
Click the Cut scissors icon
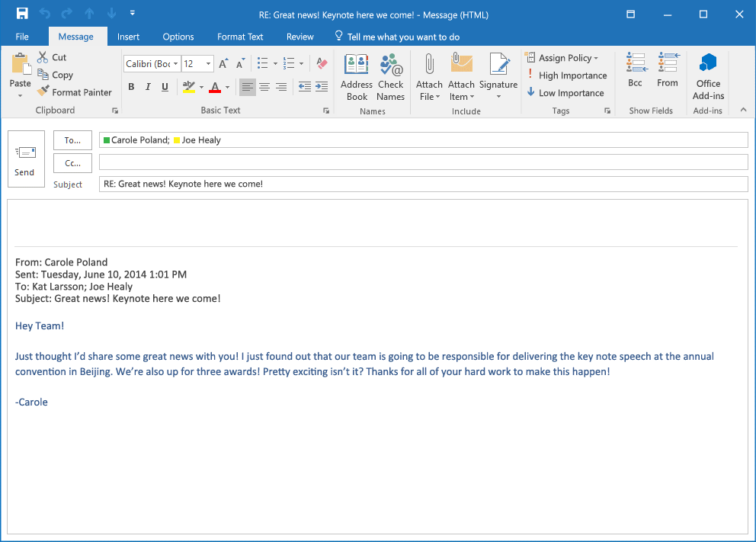43,57
